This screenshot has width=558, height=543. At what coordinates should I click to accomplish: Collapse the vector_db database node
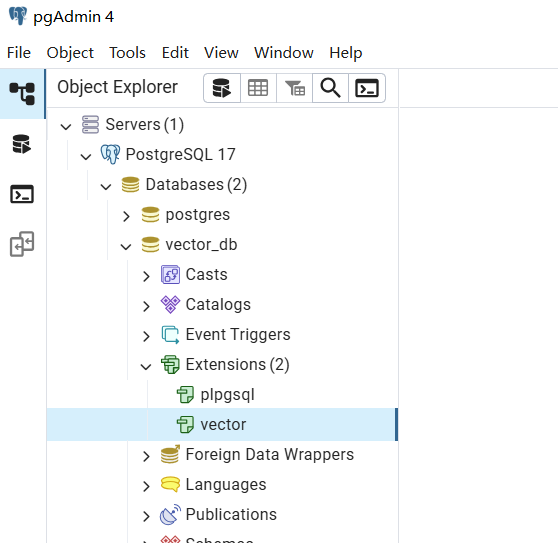[x=126, y=246]
